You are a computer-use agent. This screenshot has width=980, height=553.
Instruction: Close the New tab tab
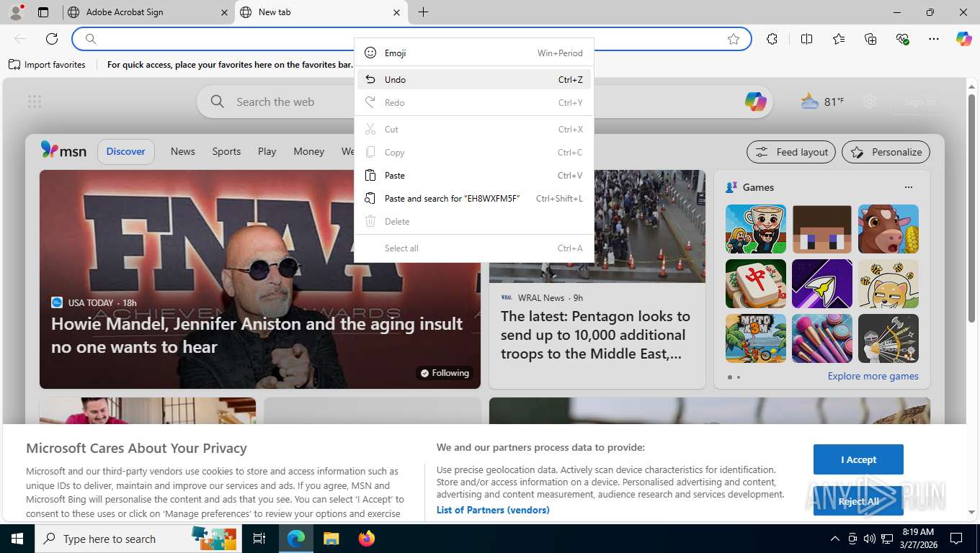[396, 12]
